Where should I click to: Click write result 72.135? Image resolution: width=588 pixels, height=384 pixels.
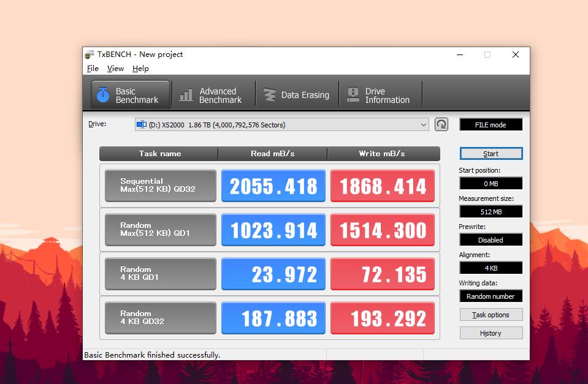pos(383,274)
